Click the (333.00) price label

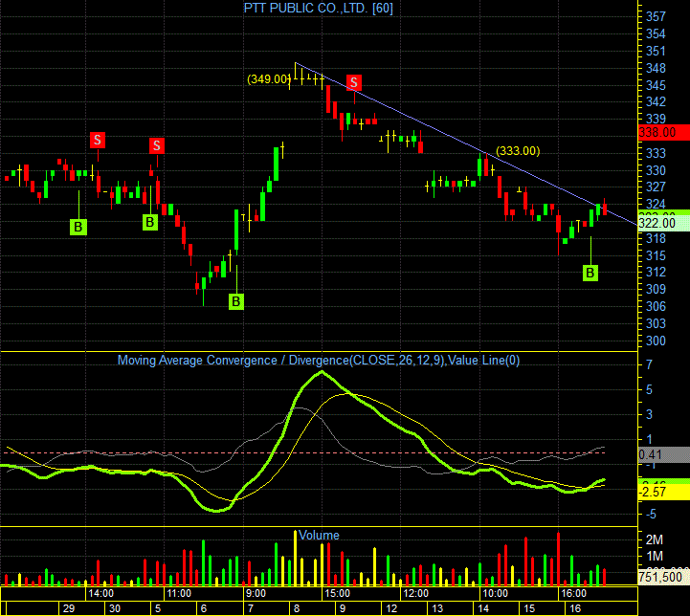[518, 151]
